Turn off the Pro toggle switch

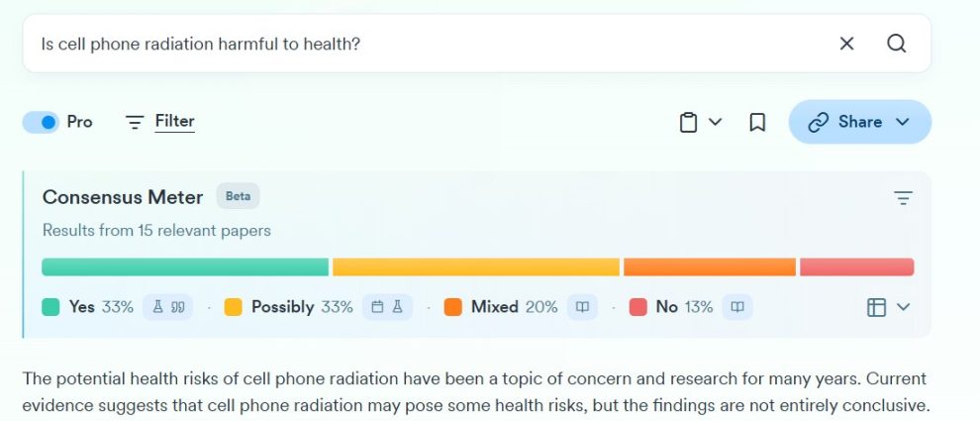(x=42, y=122)
